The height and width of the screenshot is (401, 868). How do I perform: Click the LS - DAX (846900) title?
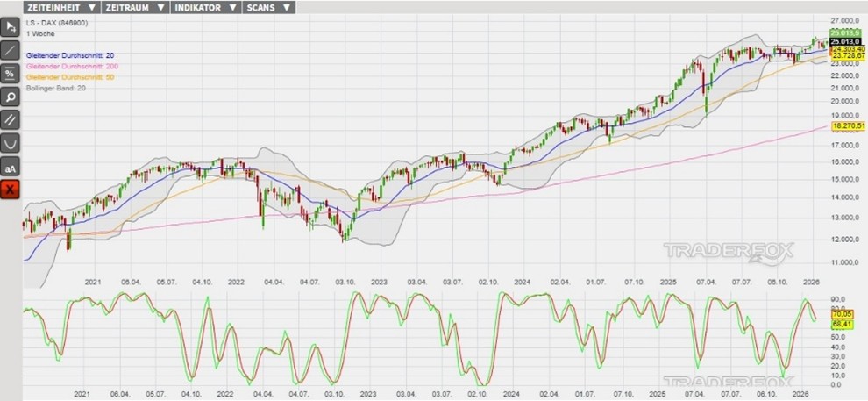coord(55,24)
